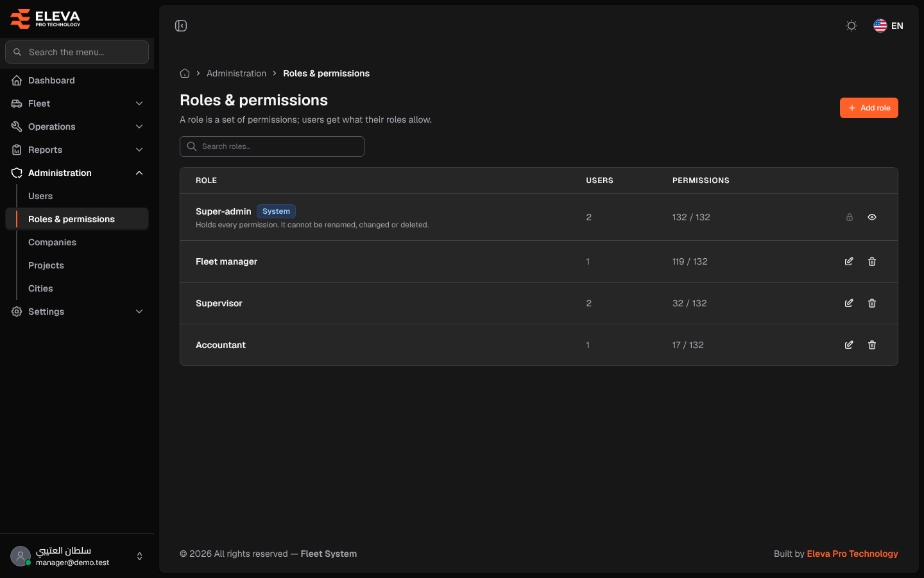Click the Eleva Pro Technology logo

point(45,19)
